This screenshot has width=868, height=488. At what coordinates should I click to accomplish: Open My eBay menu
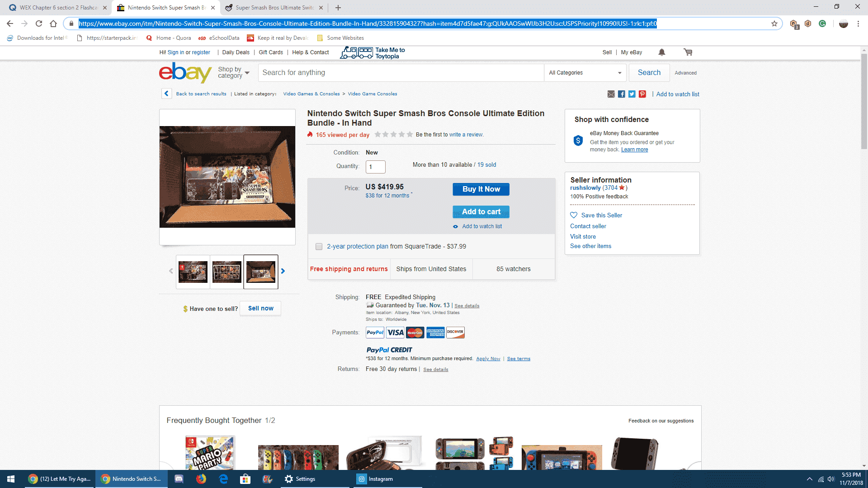tap(631, 52)
